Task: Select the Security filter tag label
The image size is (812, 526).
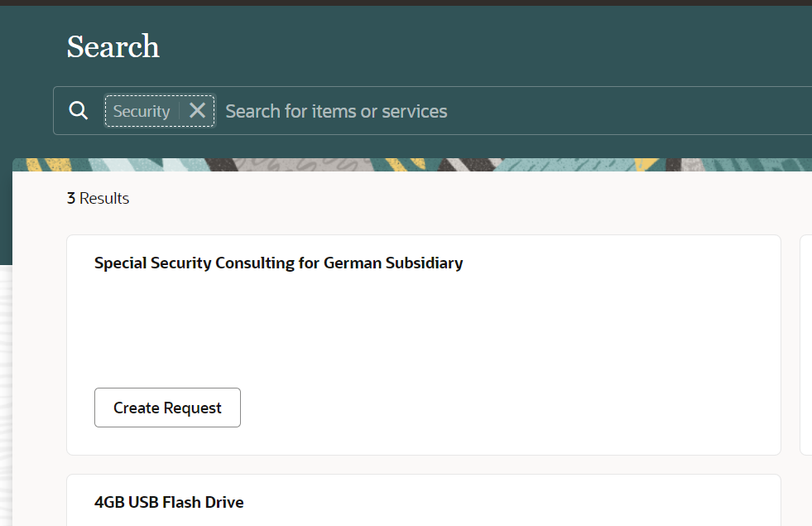Action: click(x=142, y=111)
